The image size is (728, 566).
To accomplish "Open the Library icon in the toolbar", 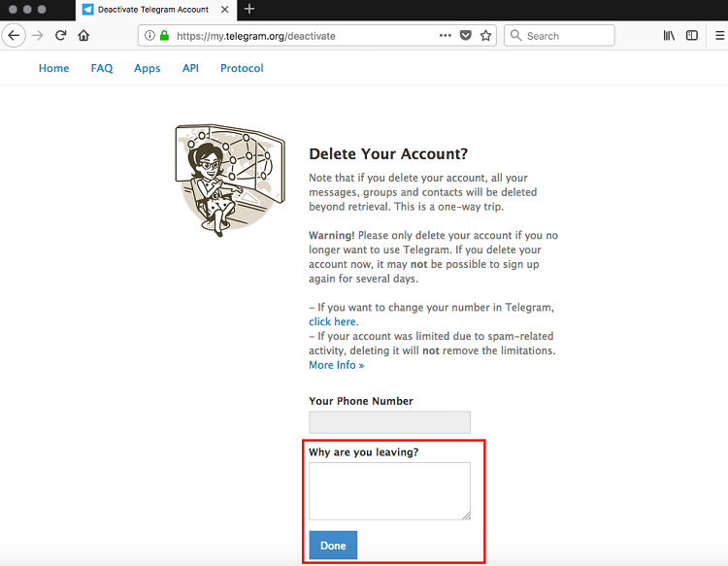I will click(669, 36).
